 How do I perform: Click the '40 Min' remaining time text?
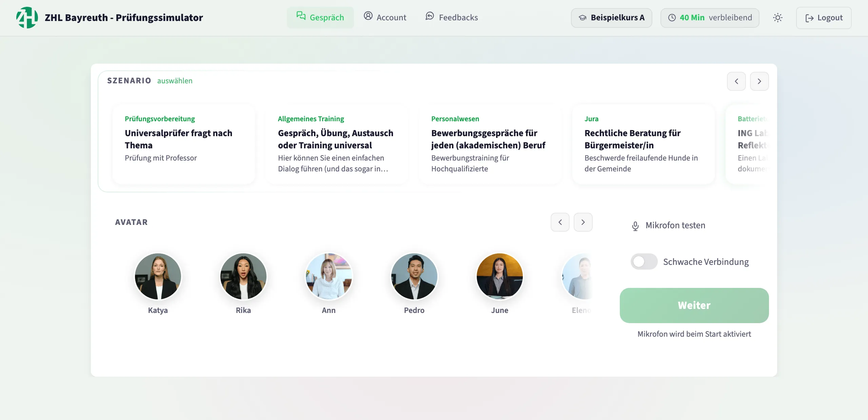click(692, 18)
